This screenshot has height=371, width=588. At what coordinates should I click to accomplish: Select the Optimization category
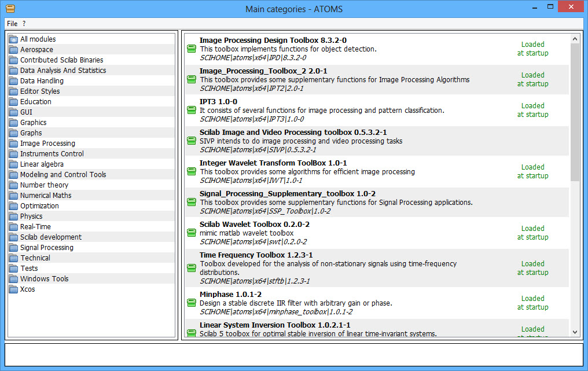pos(91,206)
